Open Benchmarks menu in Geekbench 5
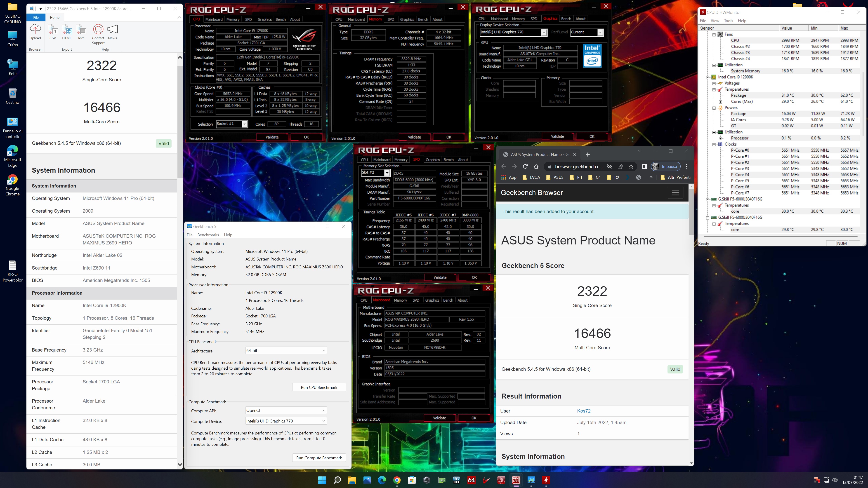Viewport: 868px width, 488px height. coord(208,235)
